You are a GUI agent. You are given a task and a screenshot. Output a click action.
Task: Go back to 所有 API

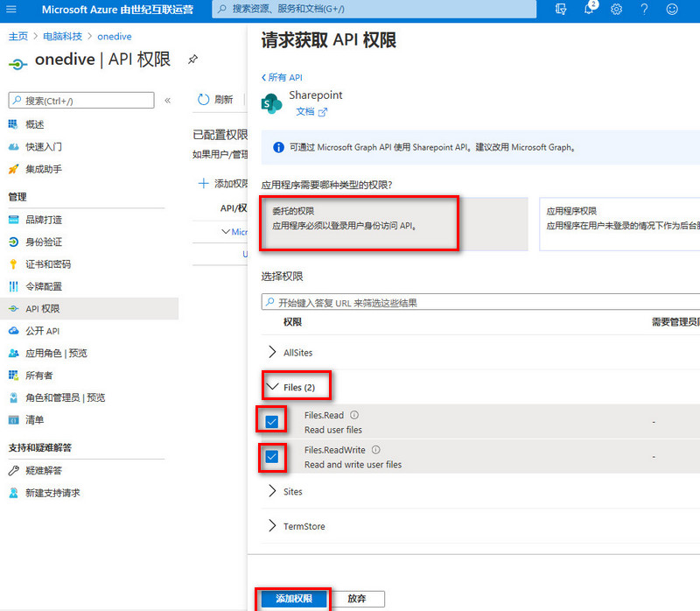point(282,77)
